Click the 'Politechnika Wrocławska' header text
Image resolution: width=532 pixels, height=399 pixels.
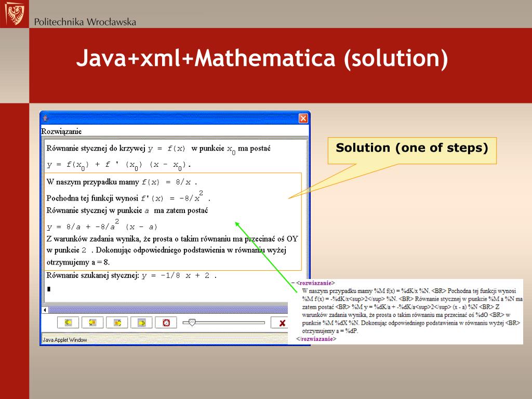[x=85, y=22]
